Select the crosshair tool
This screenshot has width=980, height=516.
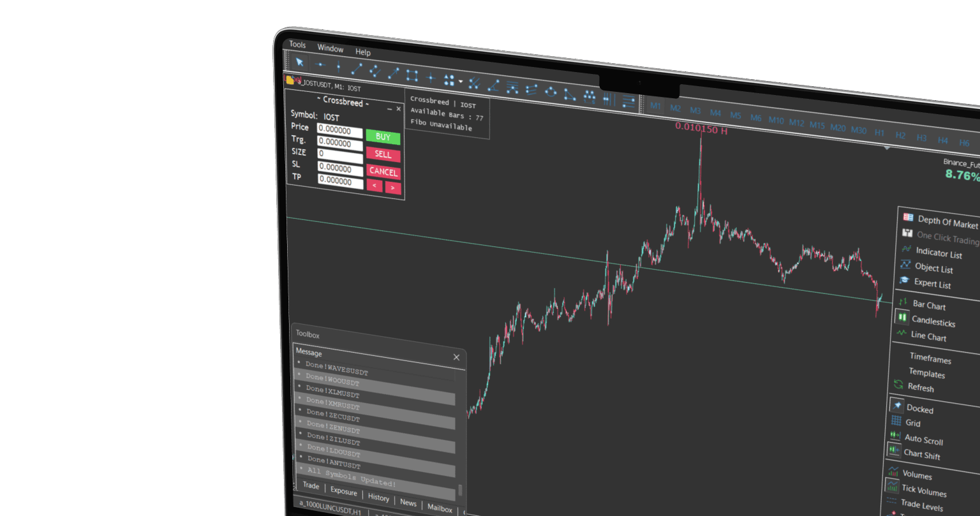click(x=431, y=78)
